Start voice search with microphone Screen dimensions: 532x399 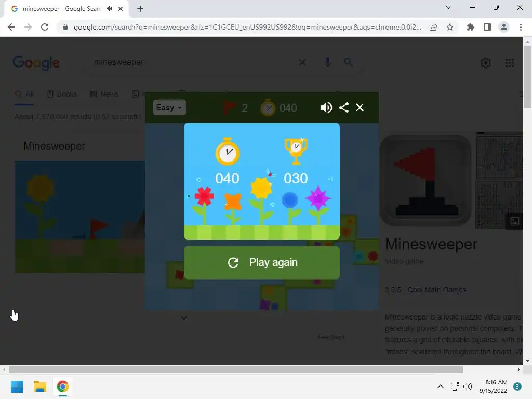327,62
